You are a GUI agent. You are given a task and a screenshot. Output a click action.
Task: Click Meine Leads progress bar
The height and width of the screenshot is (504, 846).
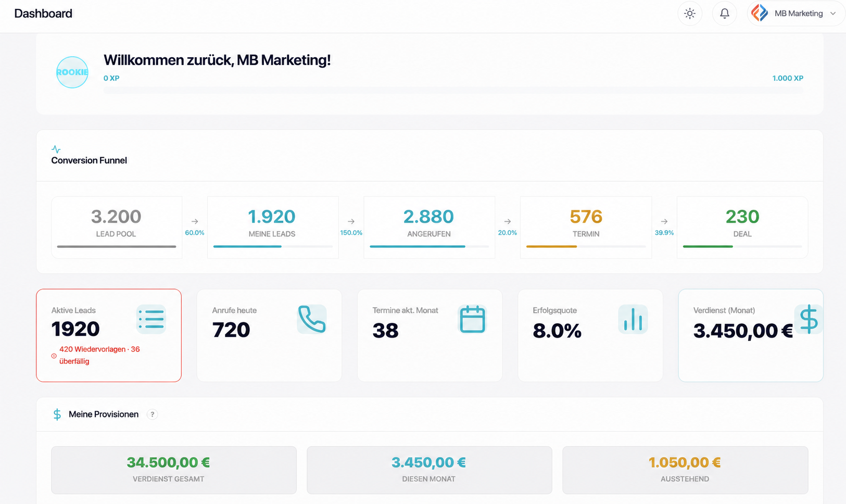273,246
